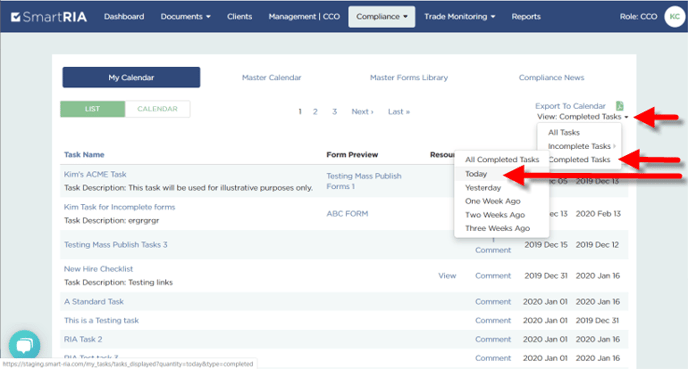The height and width of the screenshot is (369, 688).
Task: Open New Hire Checklist task
Action: (98, 269)
